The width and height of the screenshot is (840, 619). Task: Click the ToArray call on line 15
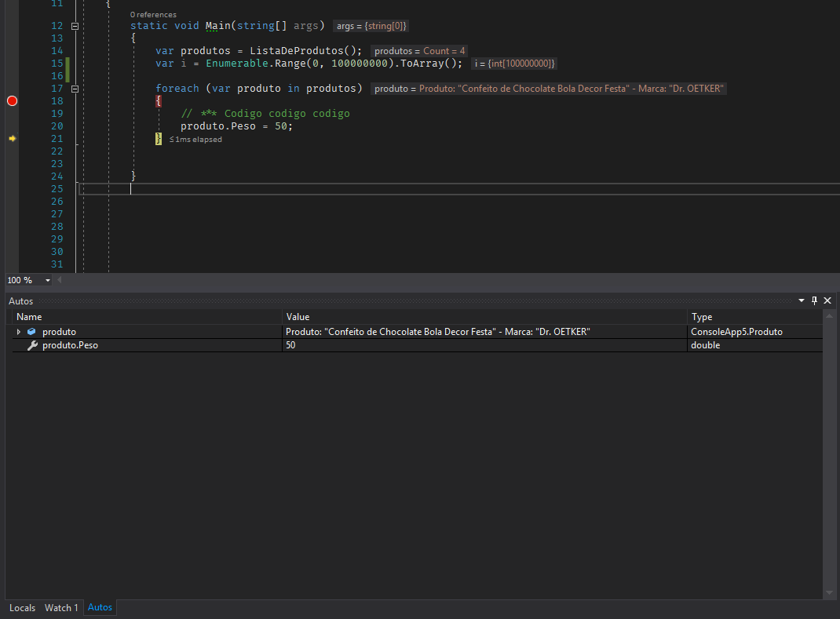click(x=422, y=64)
